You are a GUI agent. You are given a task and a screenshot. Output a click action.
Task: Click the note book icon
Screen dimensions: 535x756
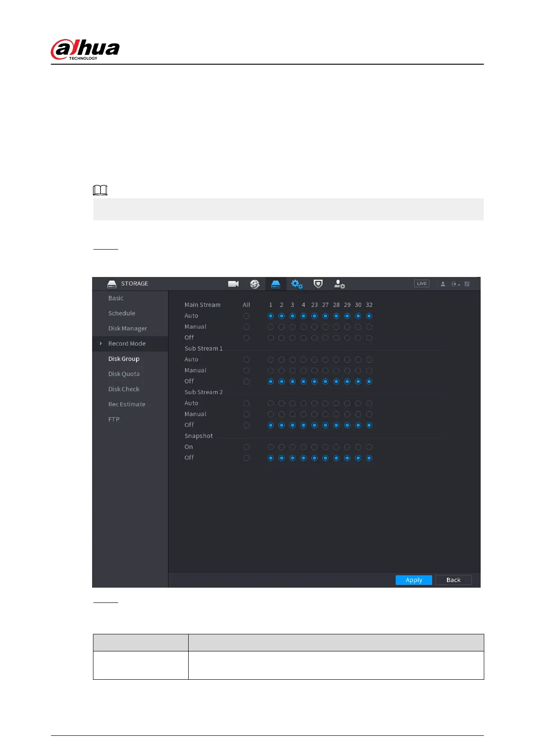point(100,190)
